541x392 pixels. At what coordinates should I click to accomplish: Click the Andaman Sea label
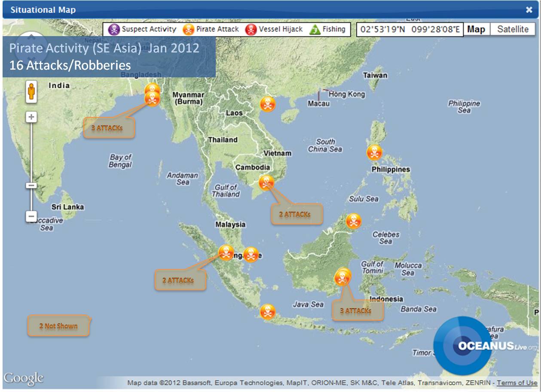point(183,179)
